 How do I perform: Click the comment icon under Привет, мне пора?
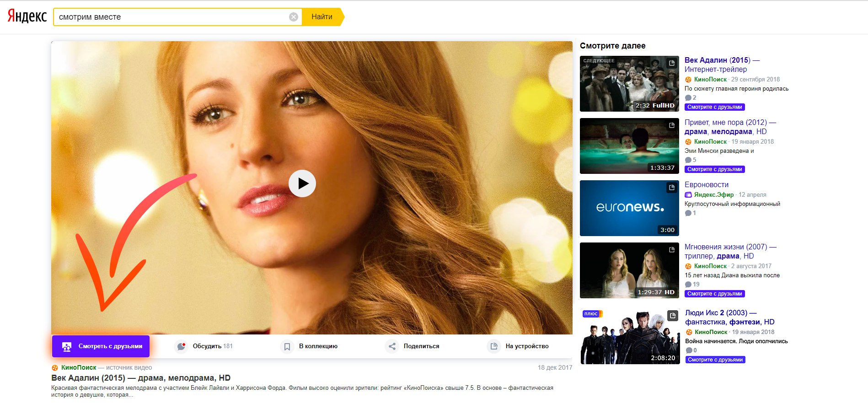coord(688,160)
